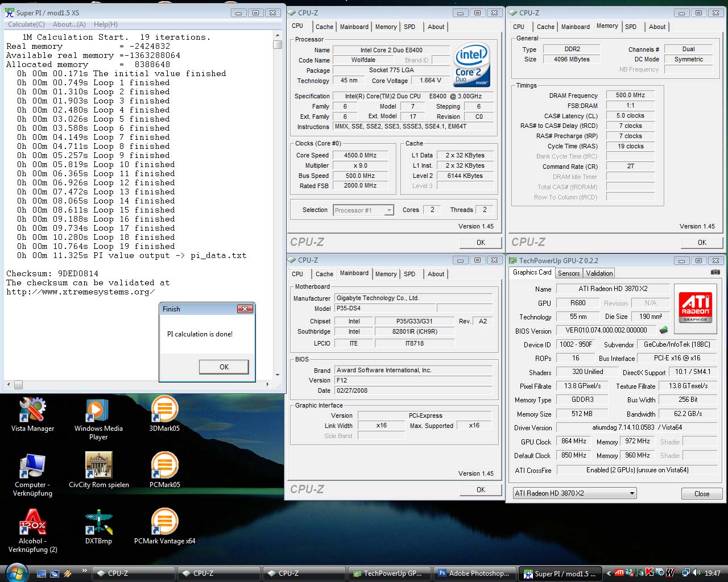Click the third quick launch icon
Screen dimensions: 728x582
68,573
